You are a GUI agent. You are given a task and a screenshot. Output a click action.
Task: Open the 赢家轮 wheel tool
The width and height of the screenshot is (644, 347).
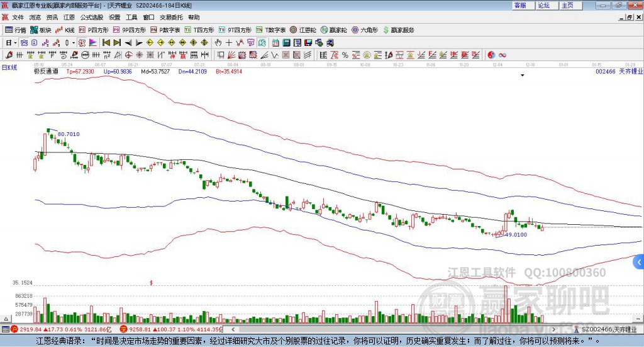click(333, 30)
